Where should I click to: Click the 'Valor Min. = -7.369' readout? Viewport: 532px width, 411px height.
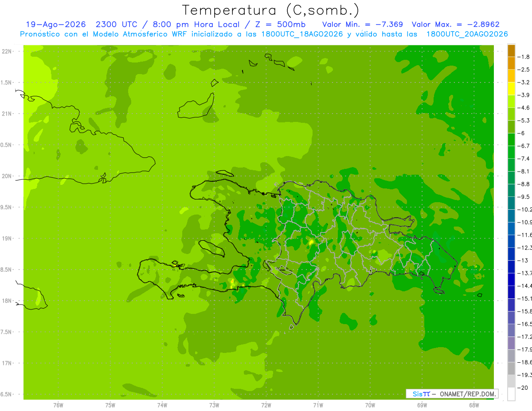tap(362, 24)
